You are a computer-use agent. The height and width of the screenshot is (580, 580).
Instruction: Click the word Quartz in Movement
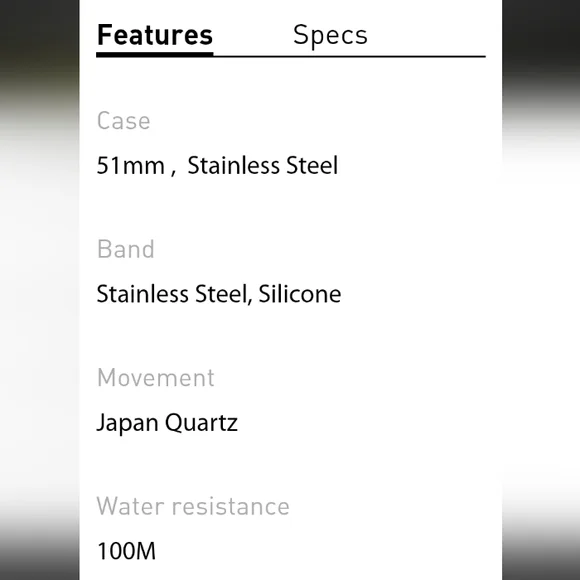pos(201,423)
